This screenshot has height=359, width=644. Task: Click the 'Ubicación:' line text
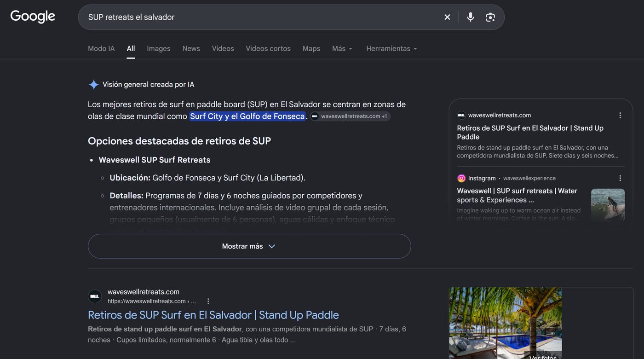click(x=207, y=178)
